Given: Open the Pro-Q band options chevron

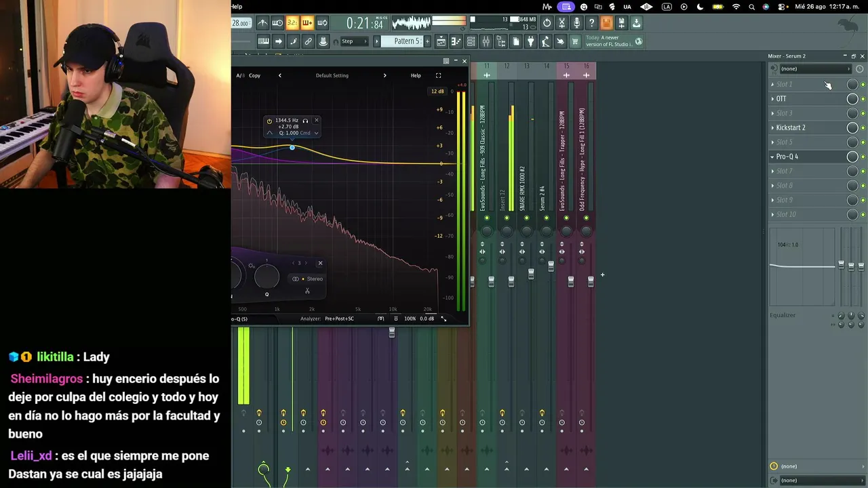Looking at the screenshot, I should point(316,133).
